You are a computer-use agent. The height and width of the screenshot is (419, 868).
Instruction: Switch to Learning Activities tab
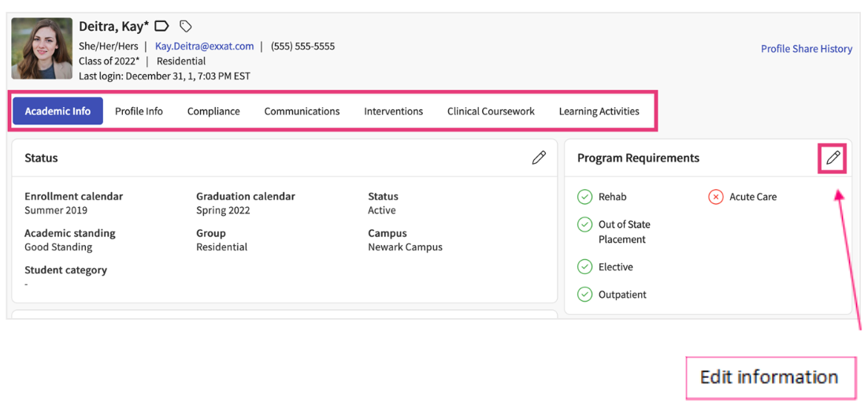click(599, 111)
